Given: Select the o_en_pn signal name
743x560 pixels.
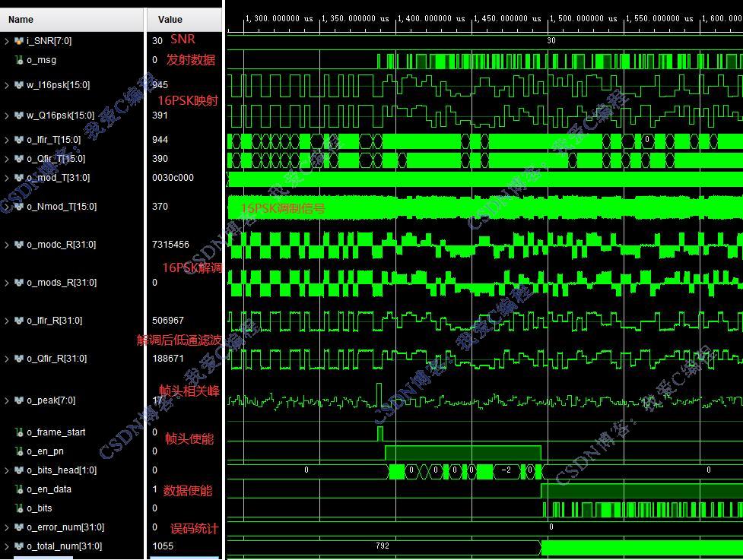Looking at the screenshot, I should point(45,451).
